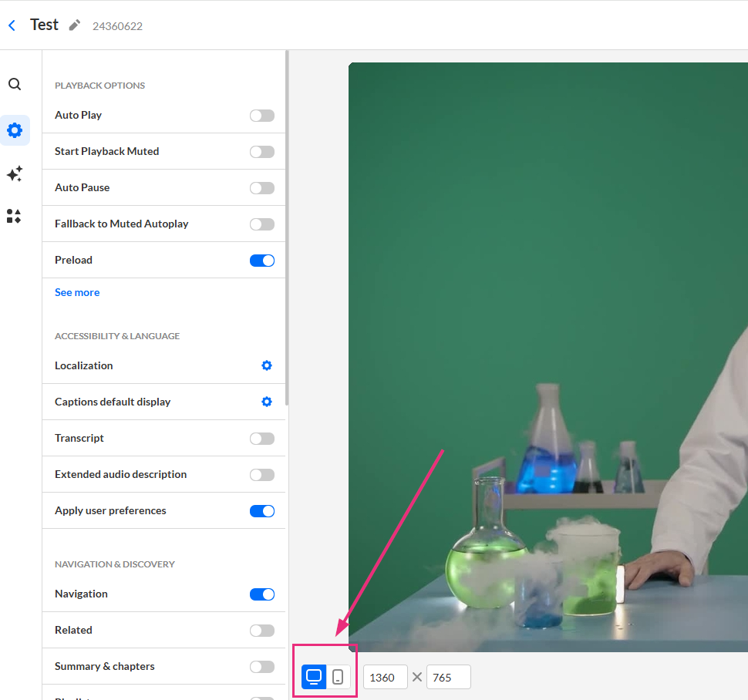This screenshot has height=700, width=748.
Task: Select the settings gear sidebar tab
Action: 15,130
